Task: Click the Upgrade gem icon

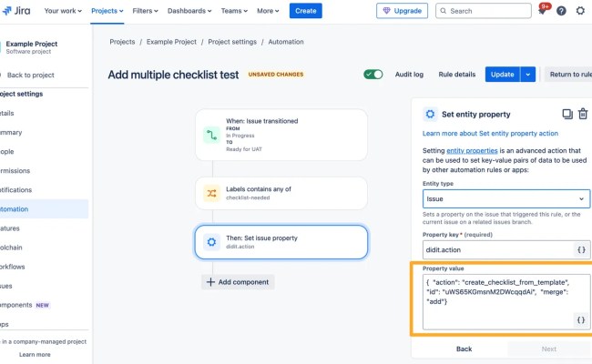Action: tap(386, 11)
